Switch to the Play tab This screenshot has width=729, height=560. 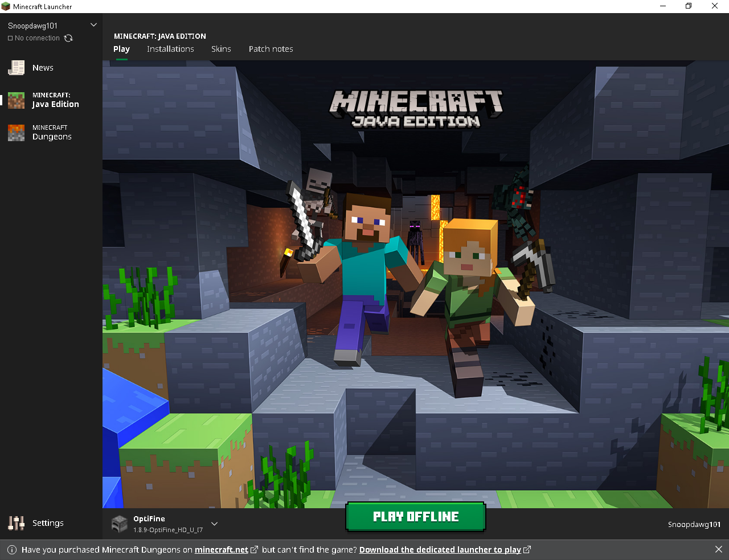[x=121, y=49]
